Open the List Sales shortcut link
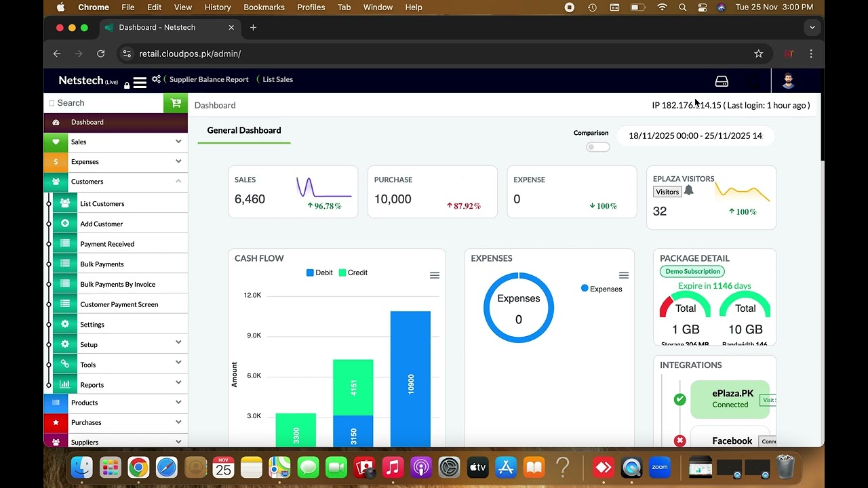Screen dimensions: 868x488 [278, 79]
